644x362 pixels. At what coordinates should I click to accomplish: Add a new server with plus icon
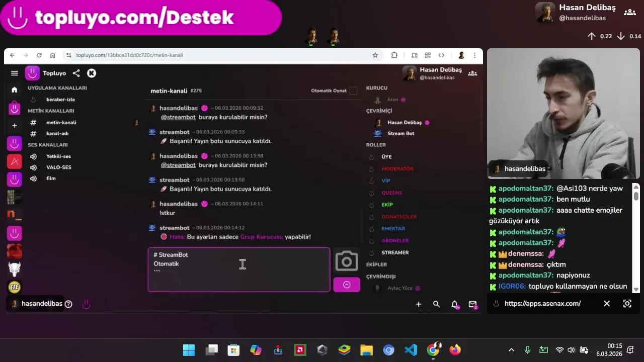(x=15, y=126)
